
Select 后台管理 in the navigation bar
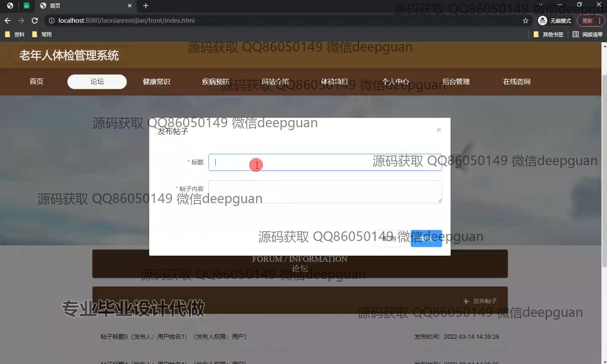pos(456,82)
